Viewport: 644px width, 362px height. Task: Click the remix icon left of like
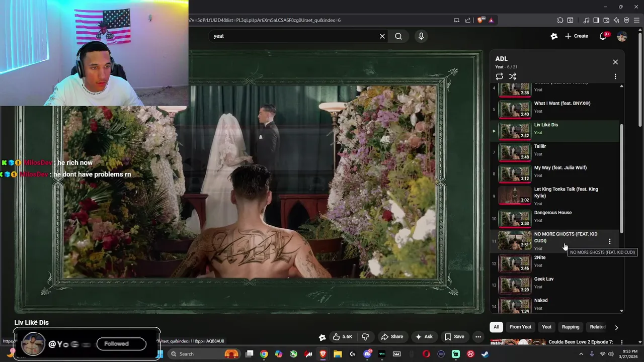coord(323,337)
